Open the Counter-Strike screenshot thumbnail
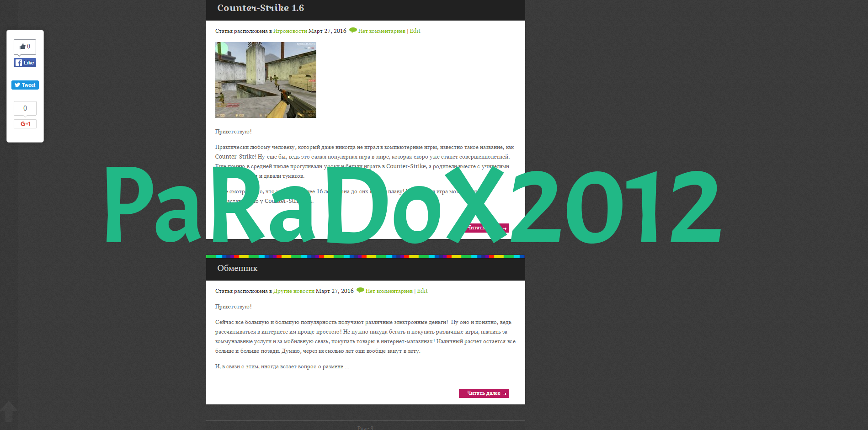Image resolution: width=868 pixels, height=430 pixels. (266, 80)
